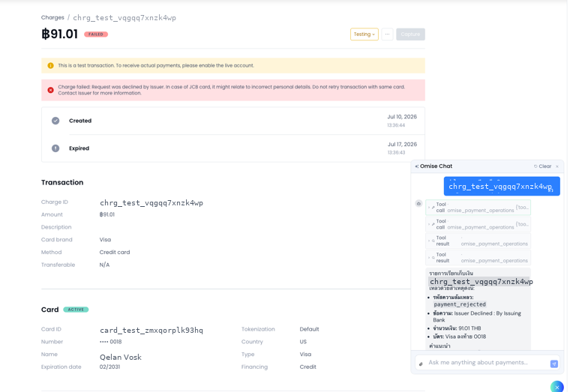Click the attachment icon in chat input

(421, 364)
